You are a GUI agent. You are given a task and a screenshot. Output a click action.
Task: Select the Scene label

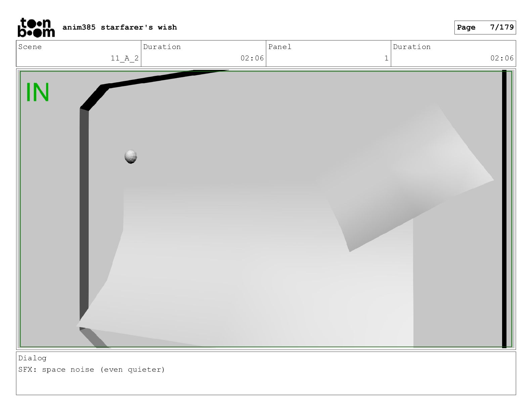30,47
